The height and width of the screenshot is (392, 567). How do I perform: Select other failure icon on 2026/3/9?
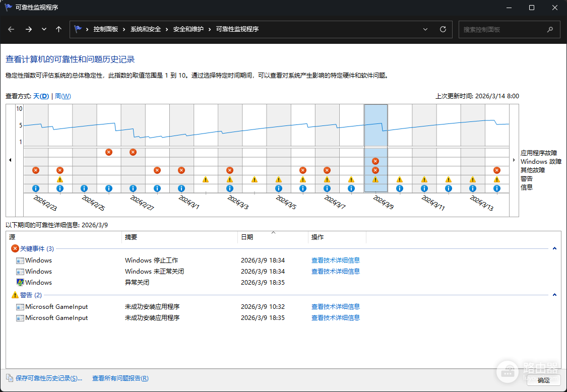coord(375,170)
